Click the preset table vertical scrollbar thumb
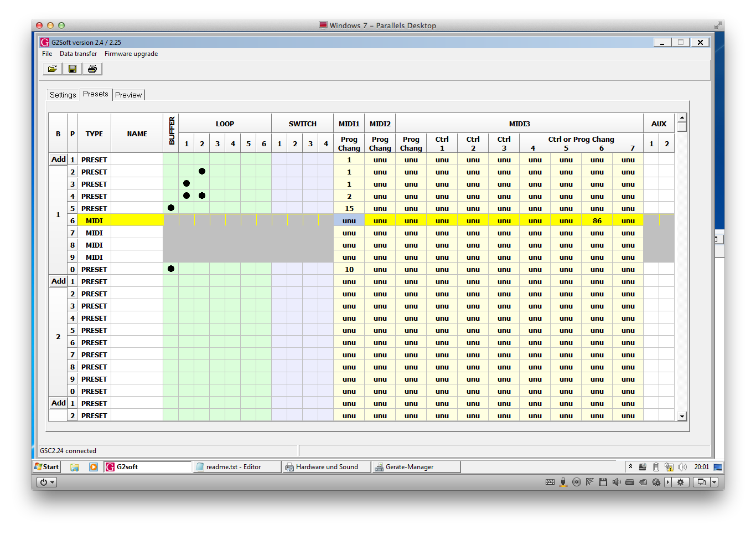 [x=682, y=127]
